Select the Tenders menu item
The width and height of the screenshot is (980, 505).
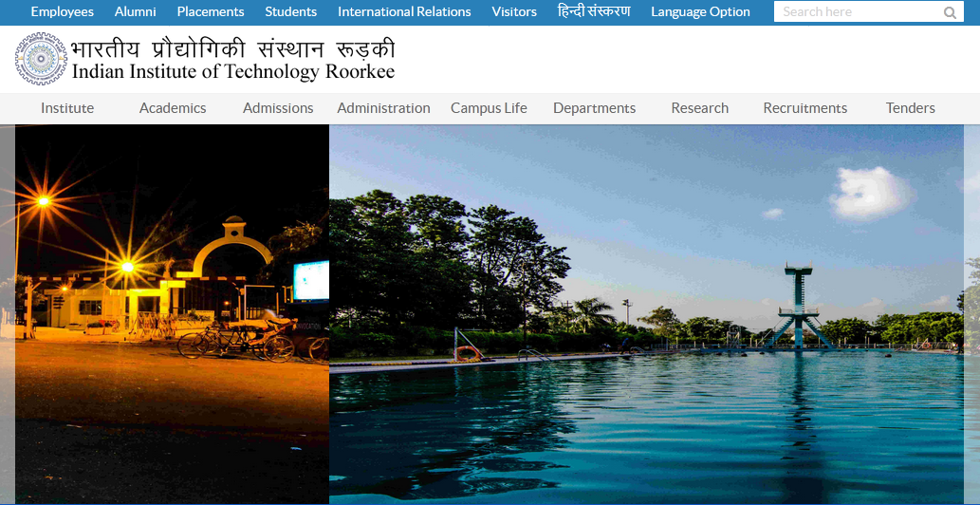click(911, 108)
